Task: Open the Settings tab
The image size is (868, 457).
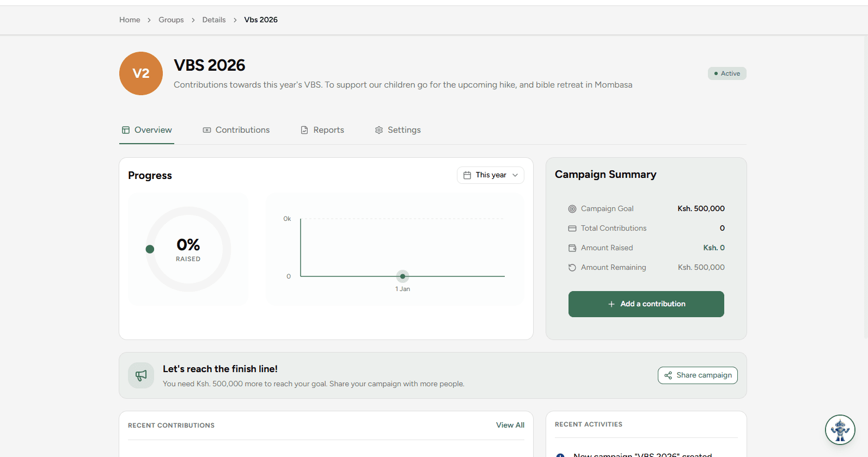Action: (398, 130)
